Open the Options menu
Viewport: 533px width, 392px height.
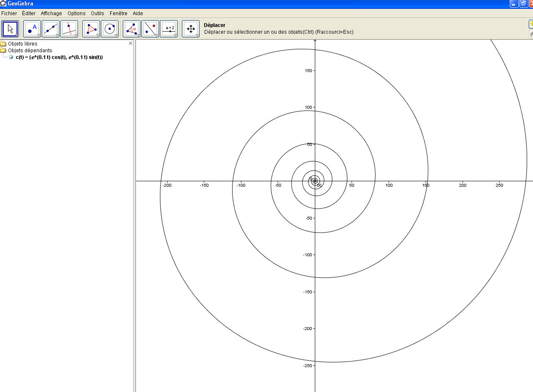(76, 13)
